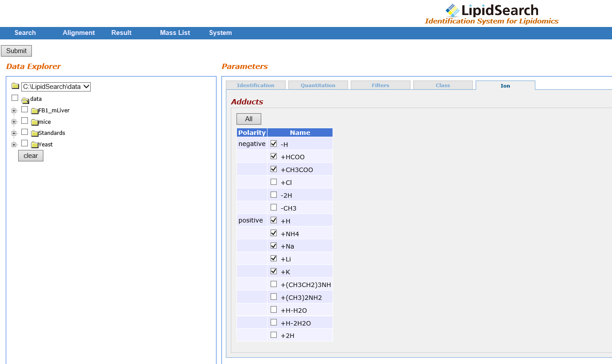The image size is (612, 364).
Task: Click the Data Explorer heading
Action: pos(34,66)
